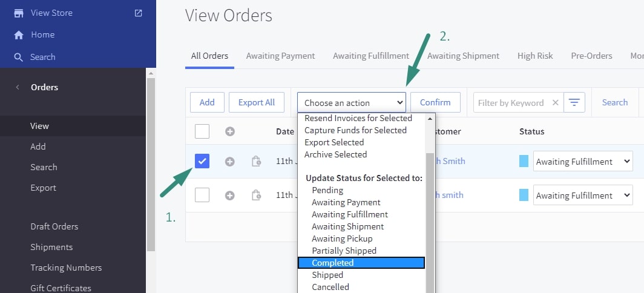
Task: Clear keyword filter with X icon
Action: 555,103
